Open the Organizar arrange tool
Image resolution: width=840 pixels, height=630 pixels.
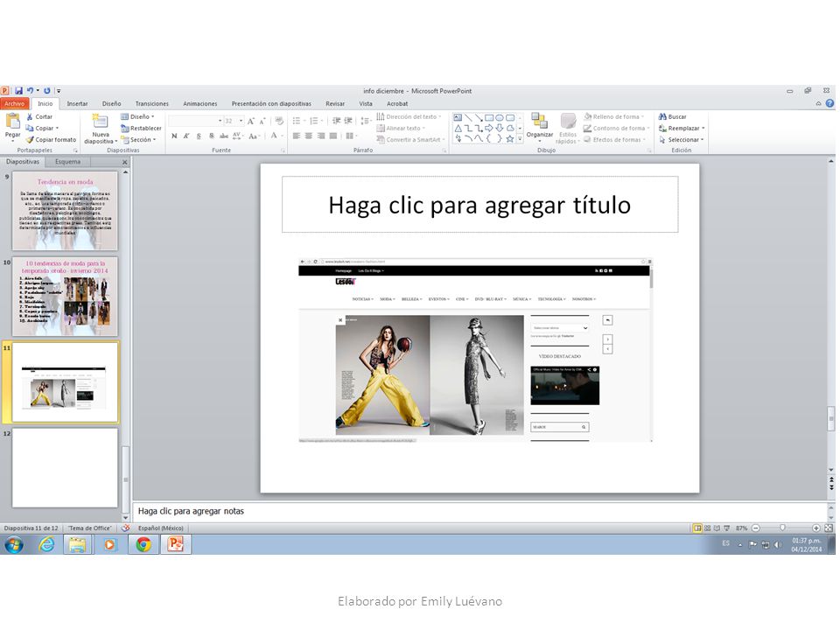(540, 128)
